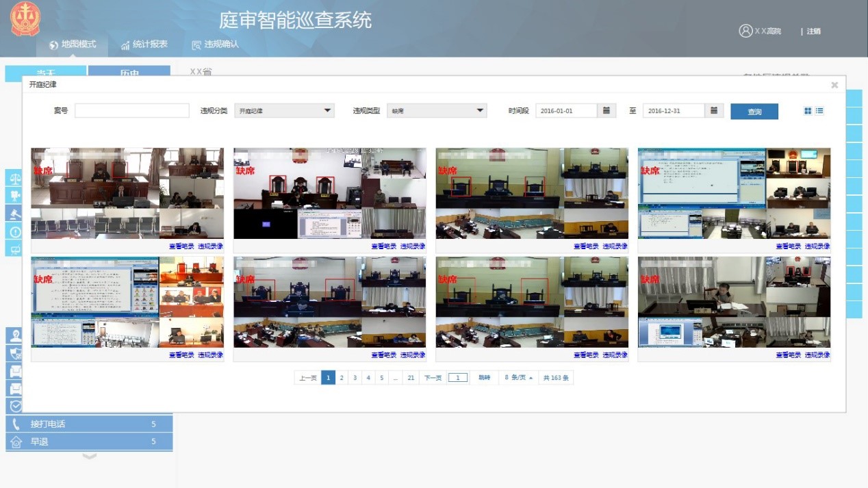Open the start date calendar picker icon
This screenshot has height=488, width=868.
tap(607, 111)
